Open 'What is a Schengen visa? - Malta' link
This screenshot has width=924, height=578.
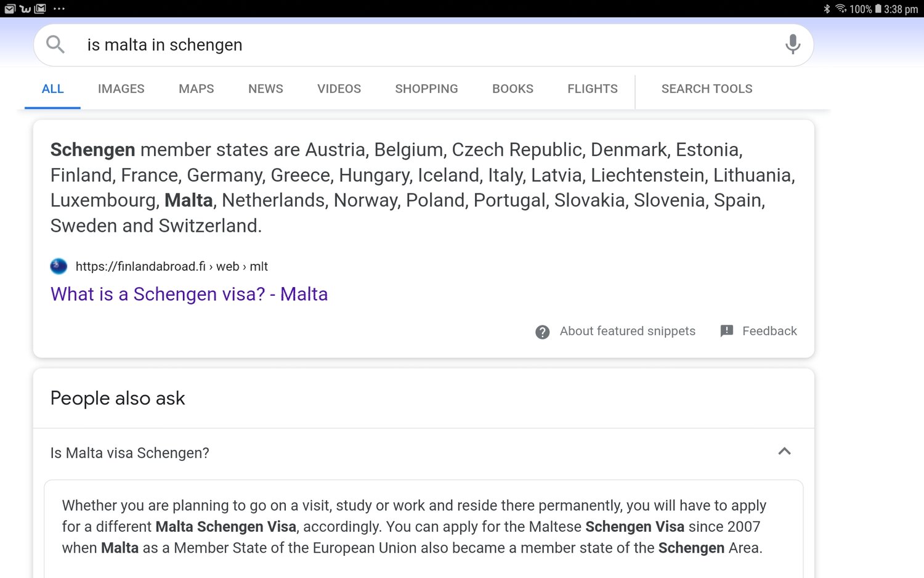pyautogui.click(x=189, y=294)
